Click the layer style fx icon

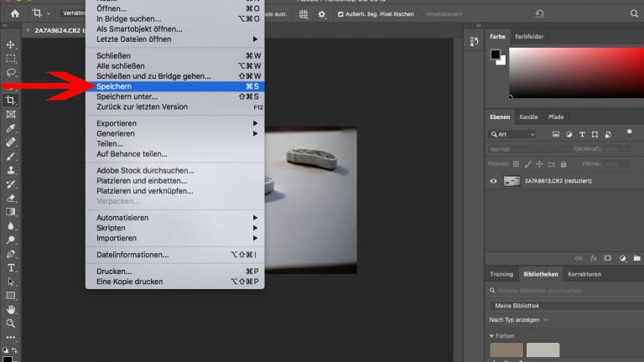coord(592,258)
